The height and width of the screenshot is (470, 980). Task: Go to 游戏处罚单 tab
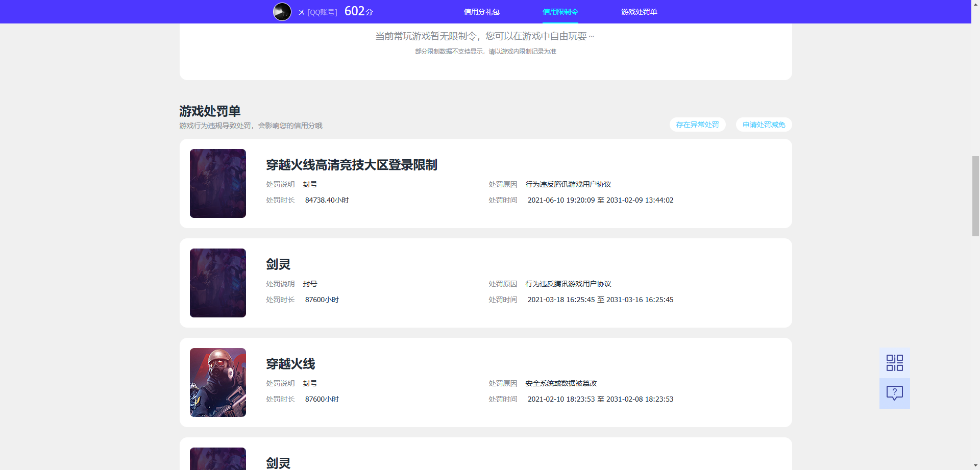point(639,12)
